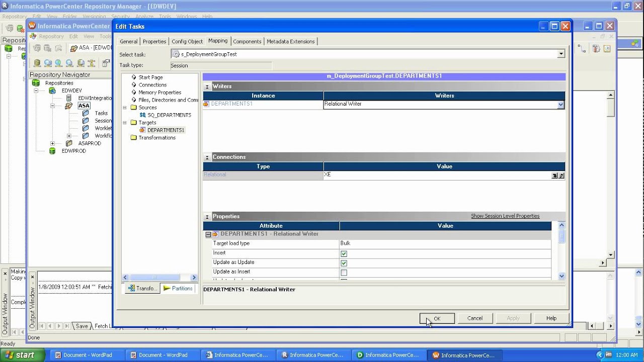This screenshot has width=644, height=362.
Task: Collapse the Connections section
Action: pos(207,157)
